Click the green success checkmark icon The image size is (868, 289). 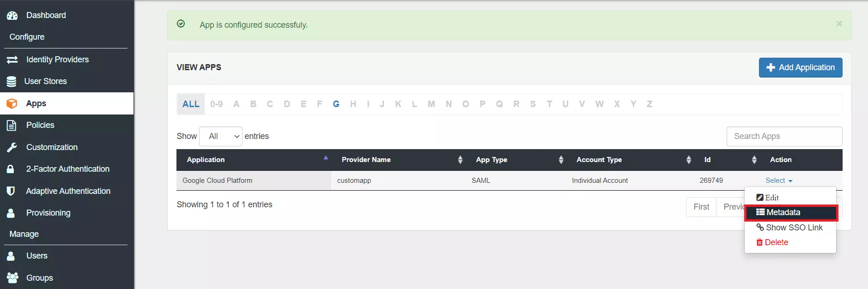pos(181,24)
